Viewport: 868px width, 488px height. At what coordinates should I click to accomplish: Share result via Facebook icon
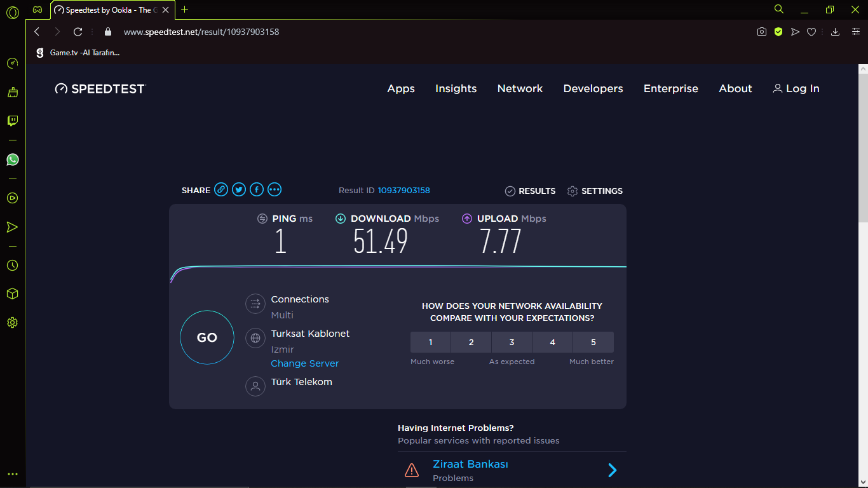[257, 189]
